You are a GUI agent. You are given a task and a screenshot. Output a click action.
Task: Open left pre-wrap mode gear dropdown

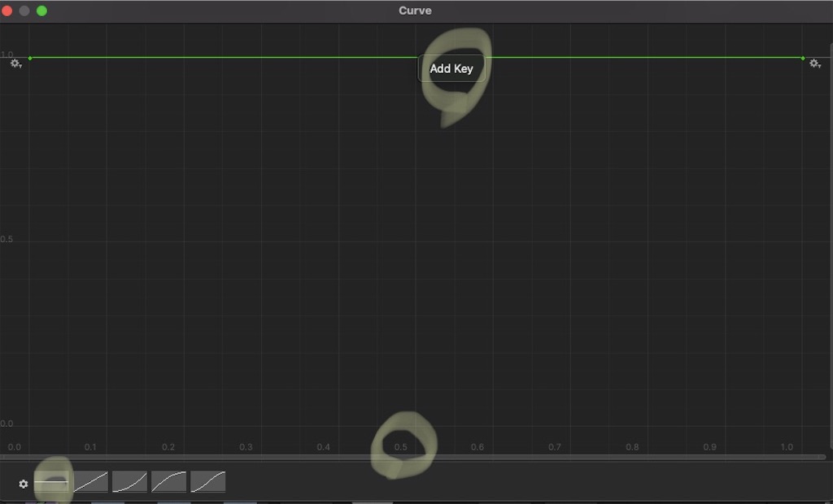(x=16, y=63)
